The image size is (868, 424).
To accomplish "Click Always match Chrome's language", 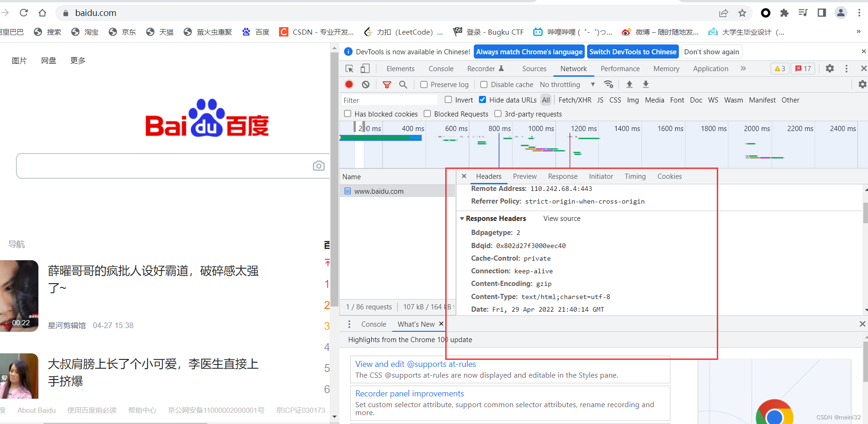I will [529, 52].
